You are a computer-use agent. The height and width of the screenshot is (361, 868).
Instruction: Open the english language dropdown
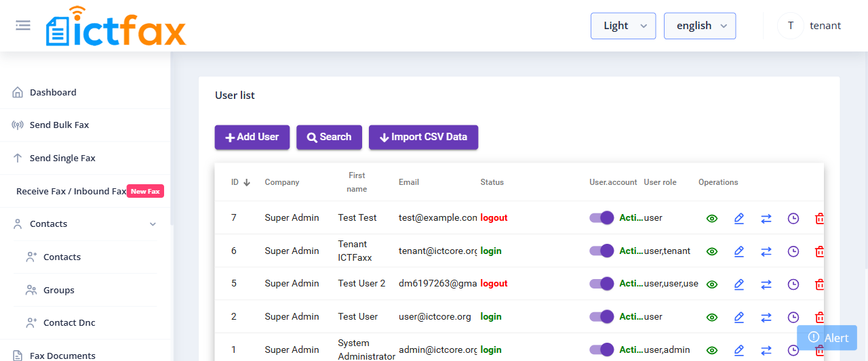pyautogui.click(x=700, y=26)
